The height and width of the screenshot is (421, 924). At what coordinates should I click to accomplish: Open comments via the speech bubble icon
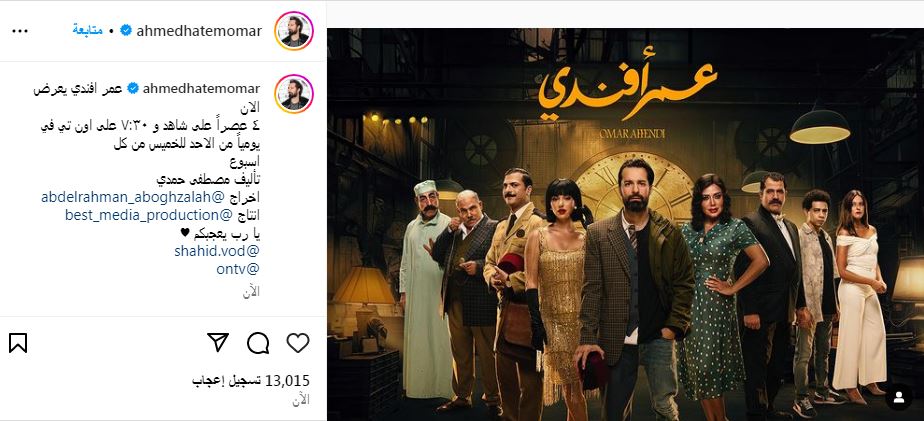(x=258, y=343)
